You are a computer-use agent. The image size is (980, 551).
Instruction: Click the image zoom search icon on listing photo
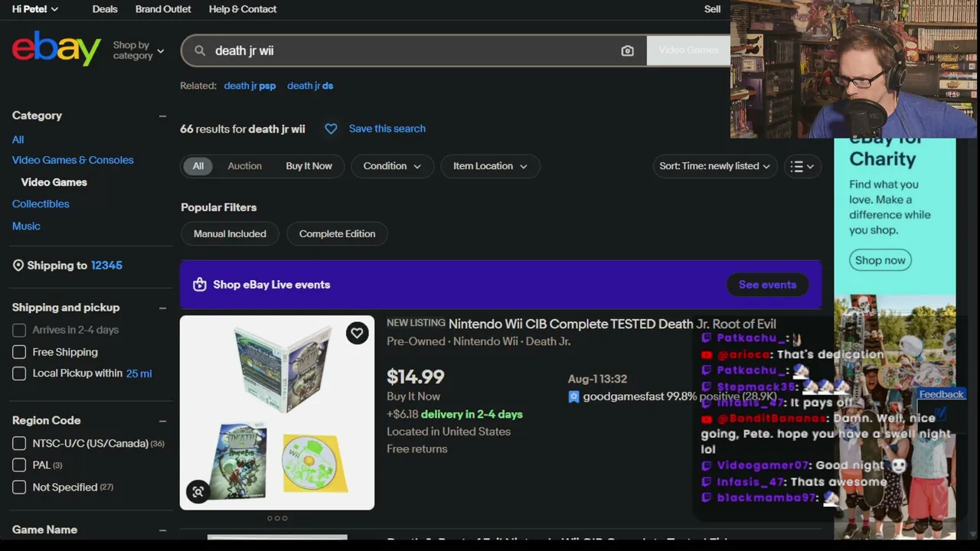tap(198, 492)
